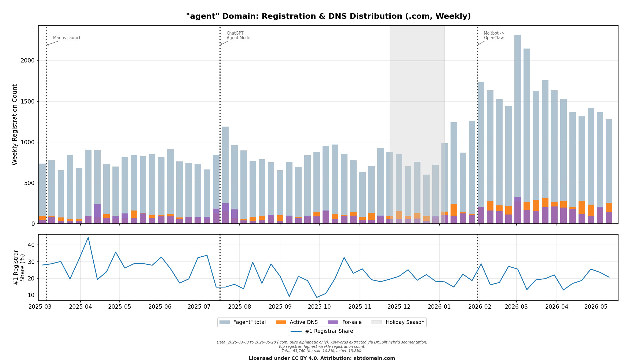Click the x-axis label '2025-12'
The image size is (644, 362).
coord(399,307)
